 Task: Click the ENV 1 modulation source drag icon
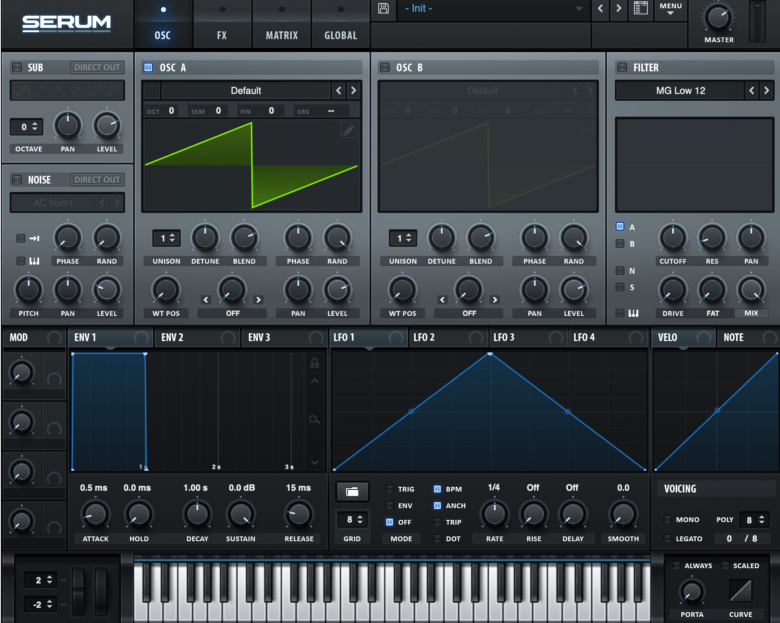[x=141, y=338]
